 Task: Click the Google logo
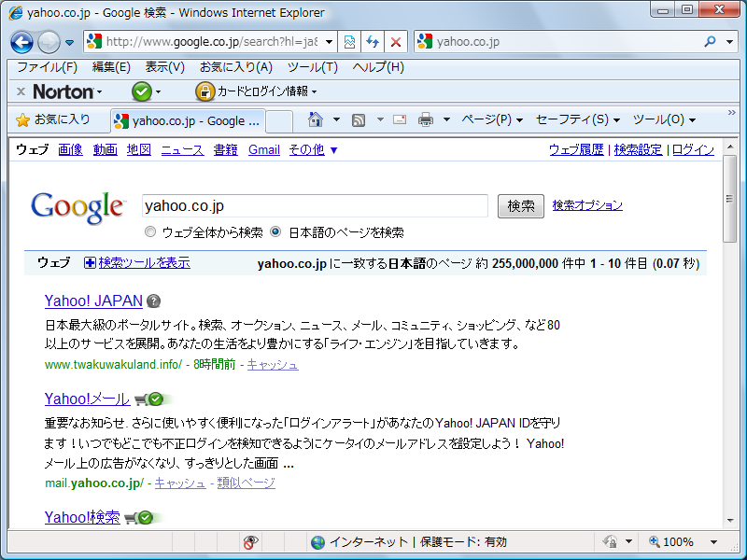tap(78, 207)
